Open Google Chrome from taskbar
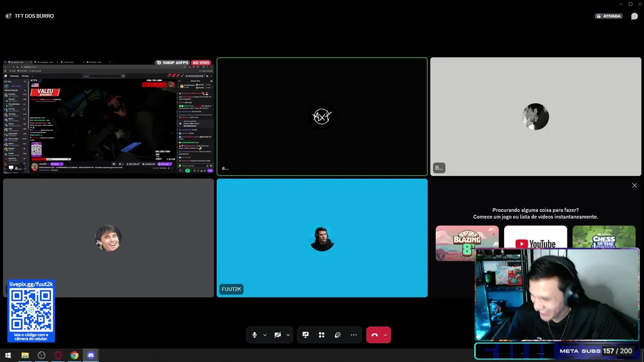 pos(74,355)
